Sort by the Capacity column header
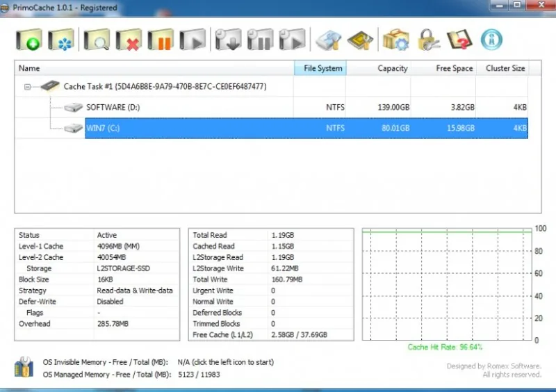 click(x=378, y=68)
